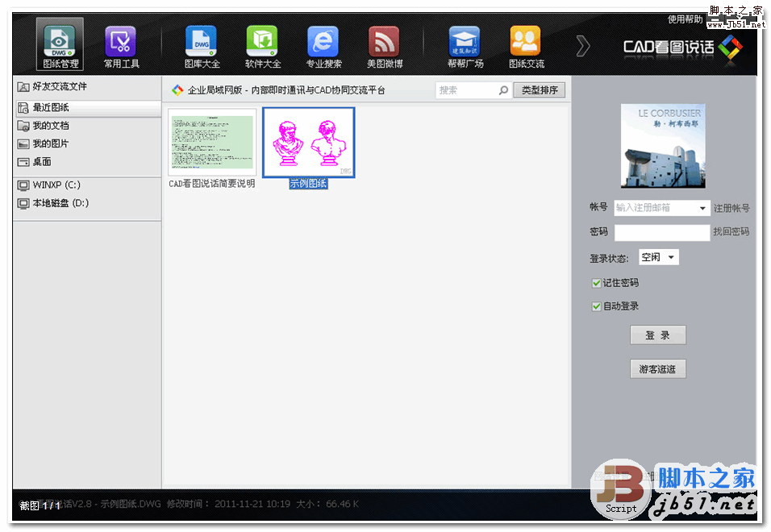The width and height of the screenshot is (771, 532).
Task: Click the 我的文档 folder icon
Action: 23,126
